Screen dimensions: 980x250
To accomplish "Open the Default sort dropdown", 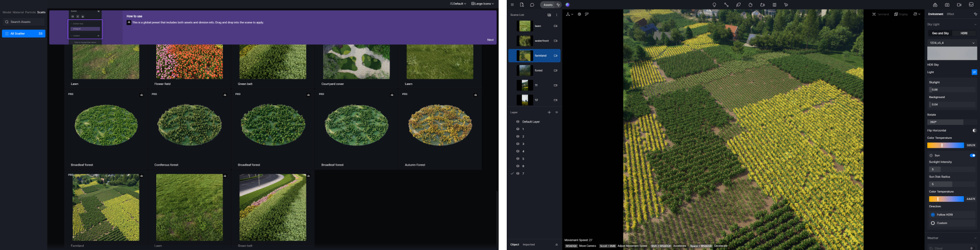I will (458, 4).
